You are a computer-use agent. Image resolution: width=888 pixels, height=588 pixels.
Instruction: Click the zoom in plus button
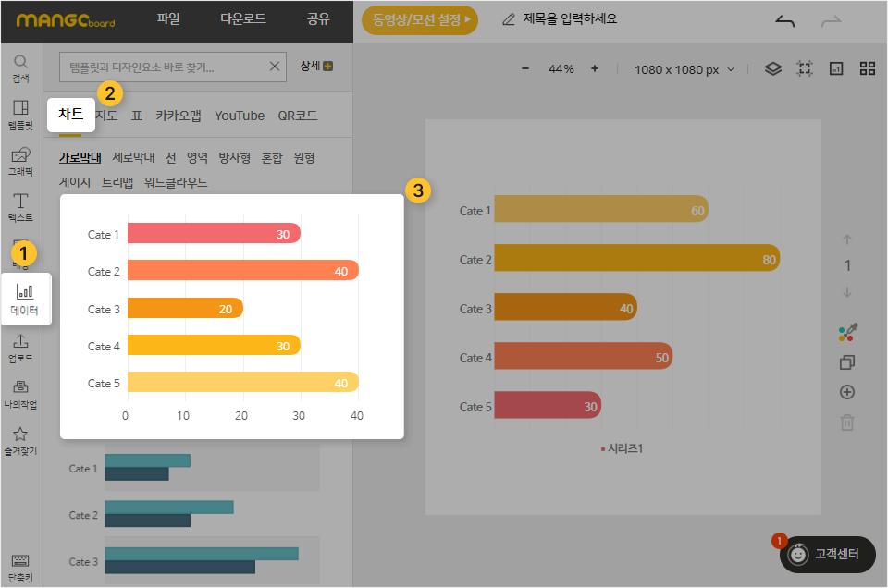pos(595,68)
